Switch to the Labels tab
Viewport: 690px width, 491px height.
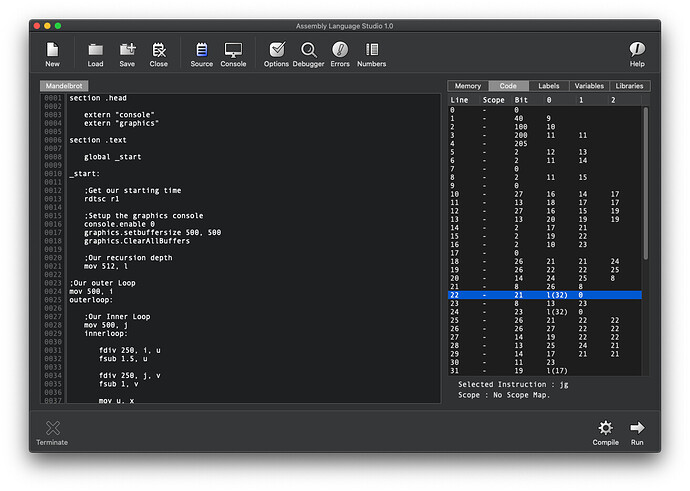click(548, 86)
